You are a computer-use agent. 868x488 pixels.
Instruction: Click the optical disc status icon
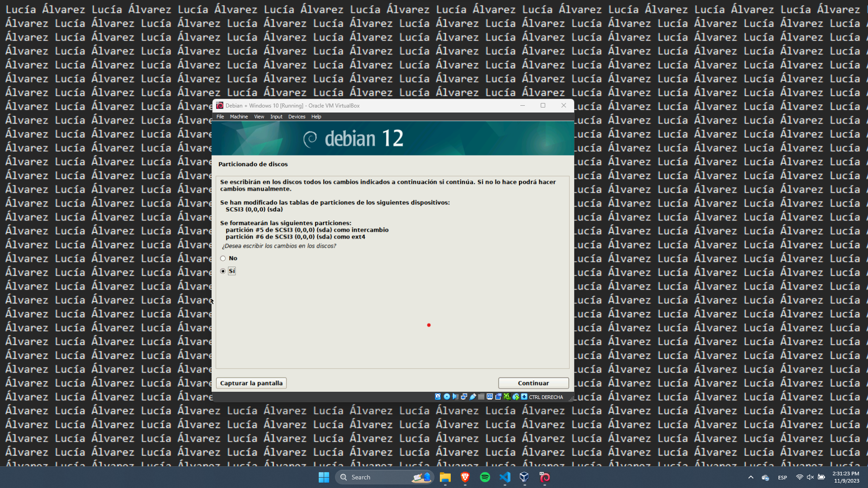pyautogui.click(x=447, y=397)
